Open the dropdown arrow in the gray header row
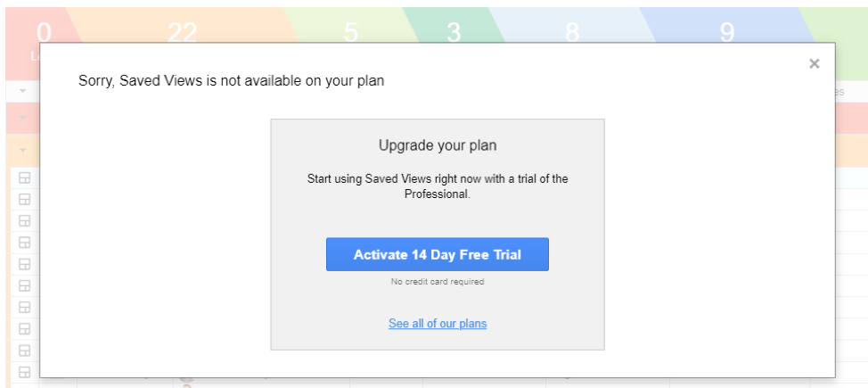The height and width of the screenshot is (388, 868). [x=22, y=91]
